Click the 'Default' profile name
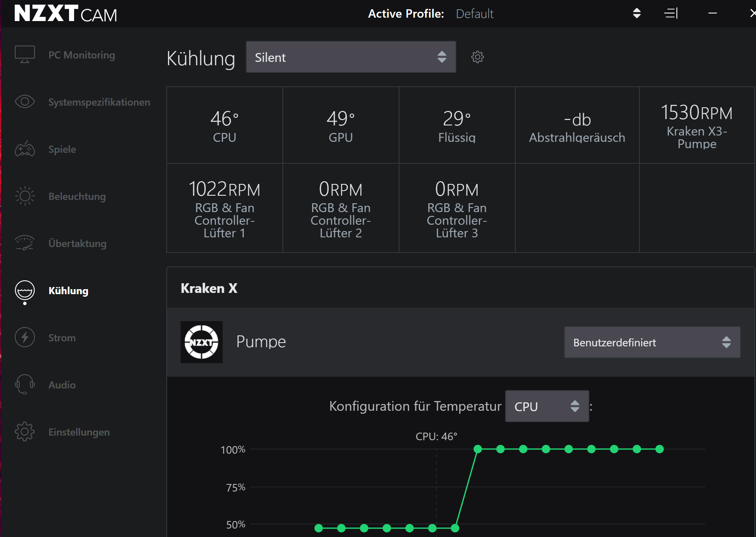Viewport: 756px width, 537px height. (x=475, y=14)
